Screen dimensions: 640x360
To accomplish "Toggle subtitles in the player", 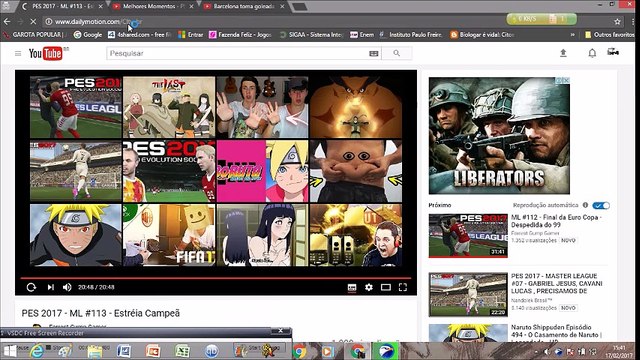I will (x=352, y=287).
